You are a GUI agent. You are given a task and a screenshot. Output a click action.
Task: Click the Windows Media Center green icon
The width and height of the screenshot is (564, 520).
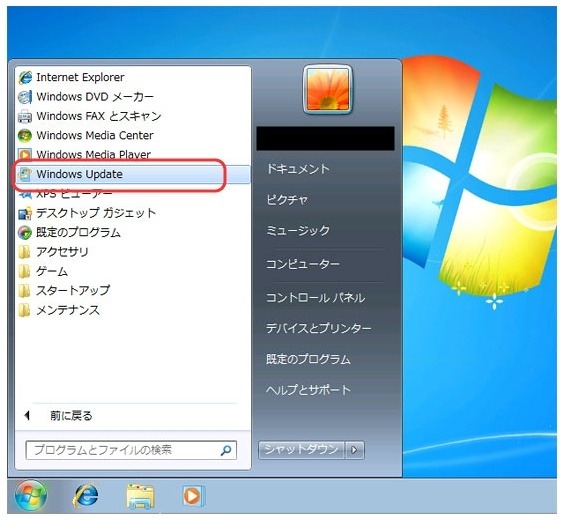point(25,136)
